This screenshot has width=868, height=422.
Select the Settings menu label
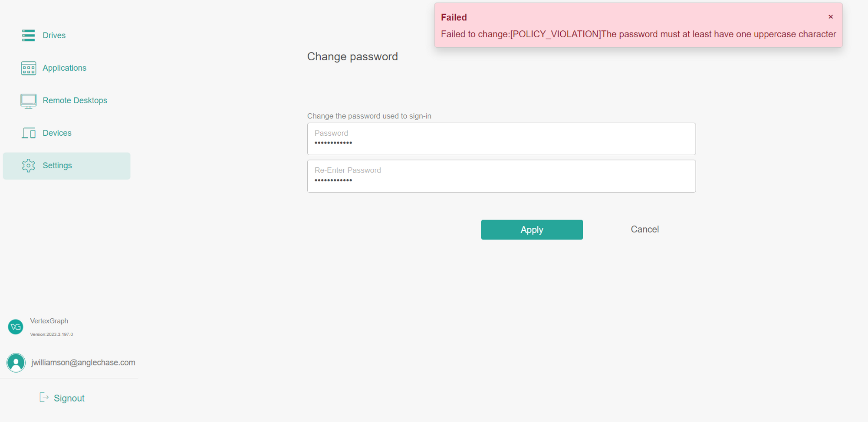(57, 166)
